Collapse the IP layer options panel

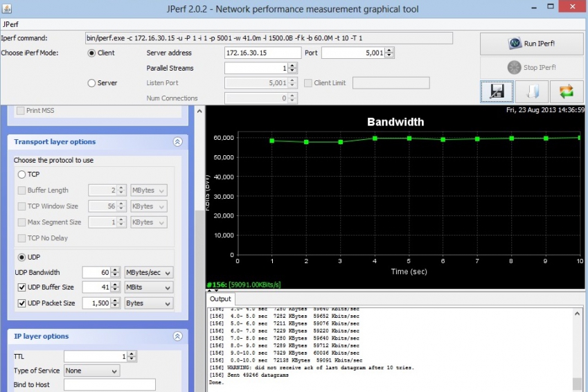(178, 336)
